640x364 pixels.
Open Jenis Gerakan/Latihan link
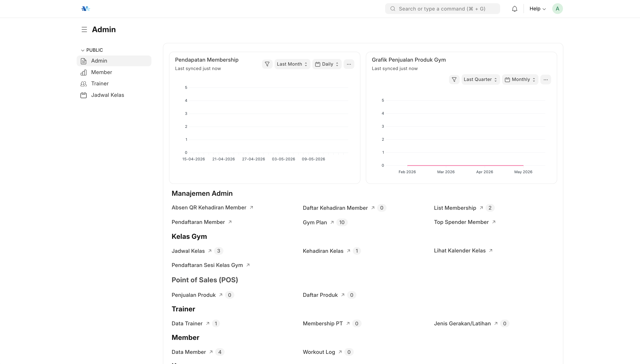pos(462,323)
